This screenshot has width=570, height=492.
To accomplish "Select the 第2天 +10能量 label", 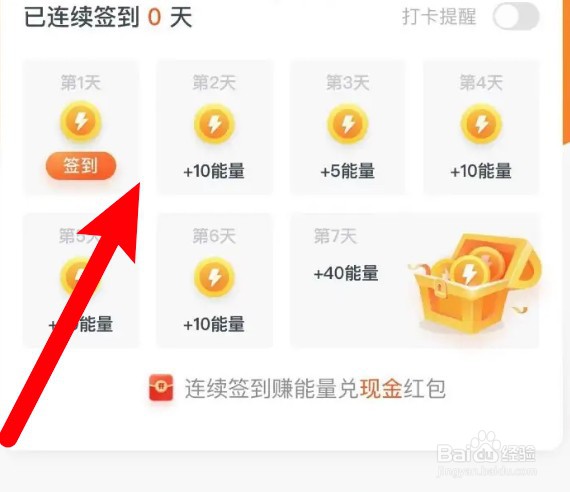I will point(214,171).
